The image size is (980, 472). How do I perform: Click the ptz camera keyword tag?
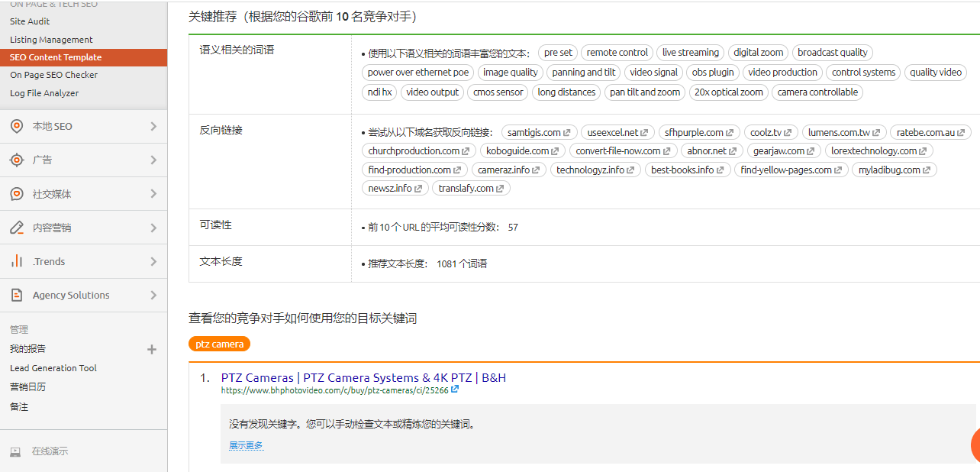pyautogui.click(x=219, y=344)
